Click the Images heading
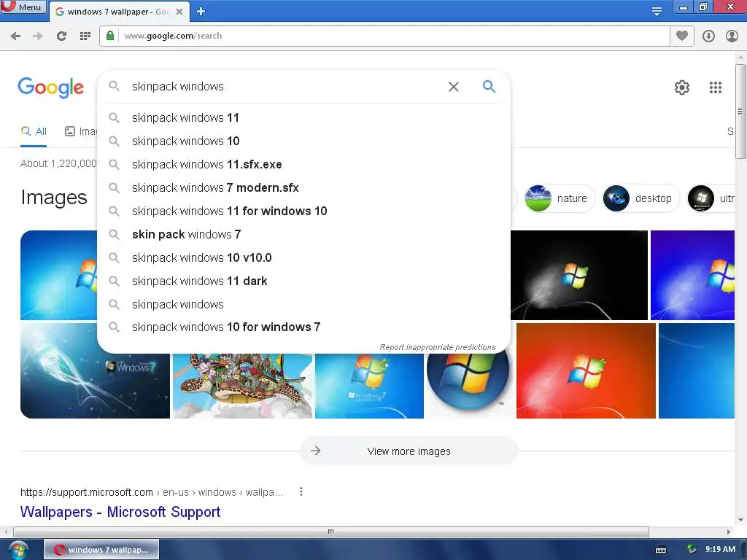The height and width of the screenshot is (560, 747). click(x=54, y=198)
